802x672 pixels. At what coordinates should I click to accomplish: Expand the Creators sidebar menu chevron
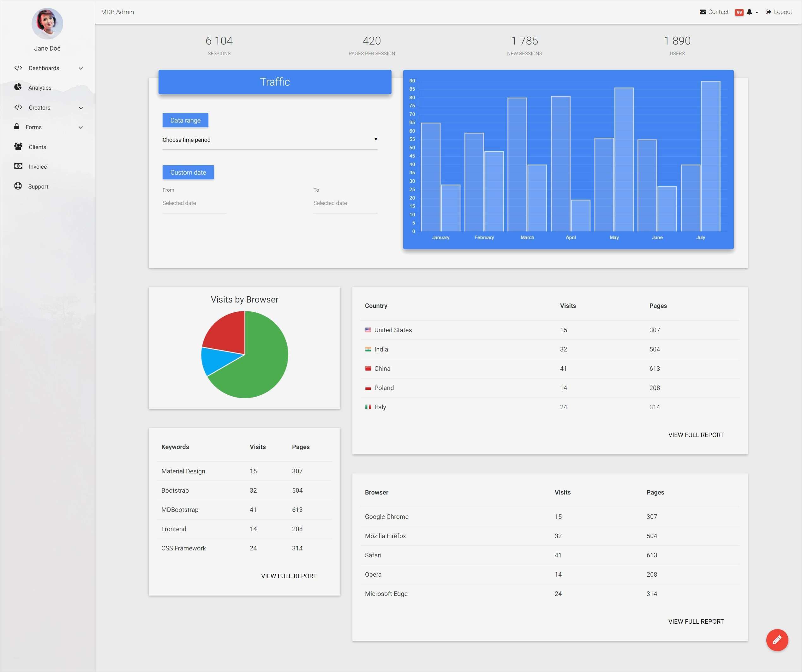pos(81,108)
